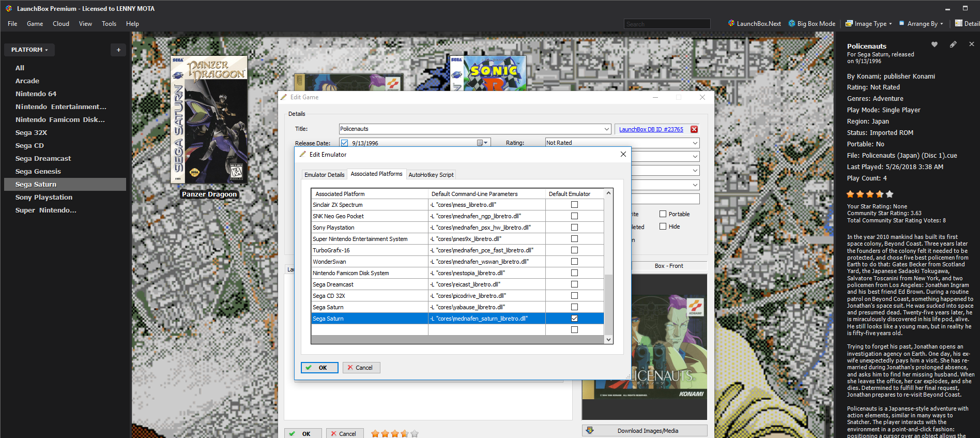The image size is (980, 438).
Task: Open the Tools menu
Action: pyautogui.click(x=109, y=24)
